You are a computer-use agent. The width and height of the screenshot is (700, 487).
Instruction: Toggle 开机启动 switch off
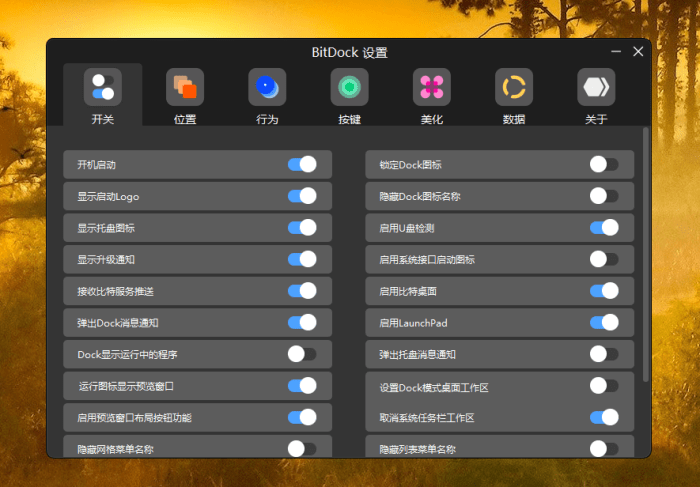coord(302,164)
